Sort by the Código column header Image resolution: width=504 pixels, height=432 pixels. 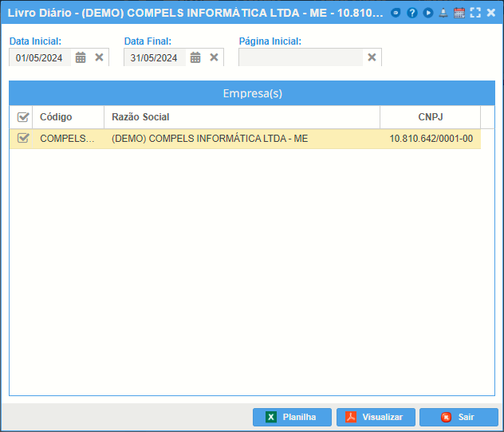[x=68, y=117]
